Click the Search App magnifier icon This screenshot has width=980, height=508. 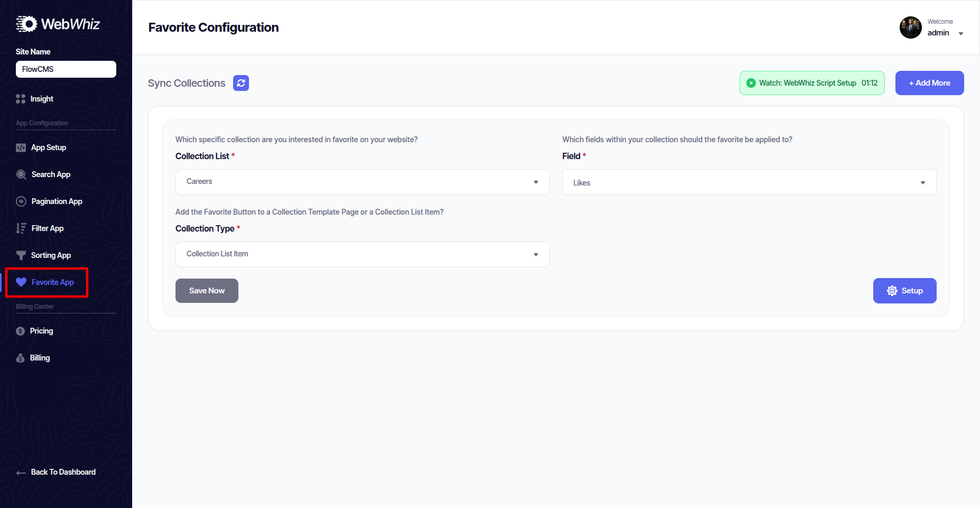[x=21, y=175]
